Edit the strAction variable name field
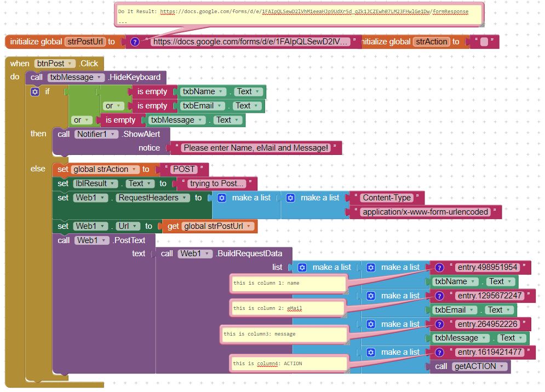The height and width of the screenshot is (392, 545). coord(431,42)
